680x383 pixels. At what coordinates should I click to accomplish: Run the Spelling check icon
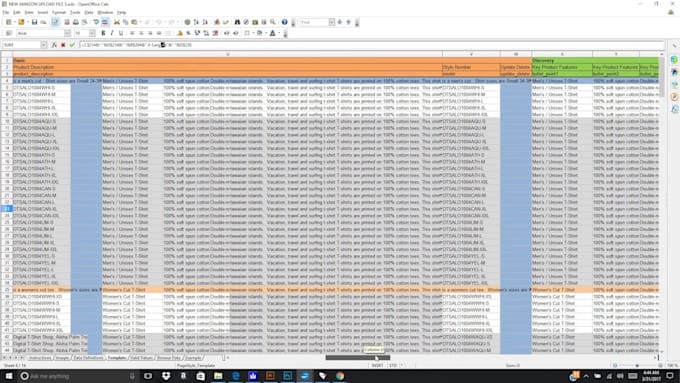coord(96,22)
